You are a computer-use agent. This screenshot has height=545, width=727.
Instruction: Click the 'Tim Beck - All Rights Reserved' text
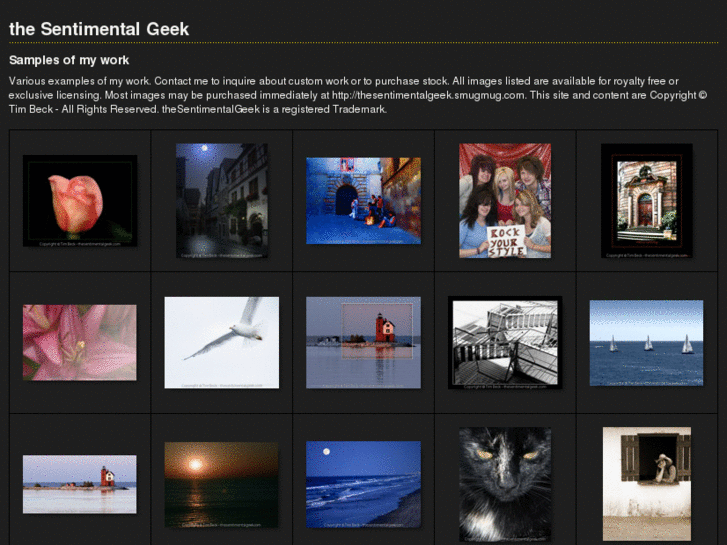pyautogui.click(x=83, y=109)
